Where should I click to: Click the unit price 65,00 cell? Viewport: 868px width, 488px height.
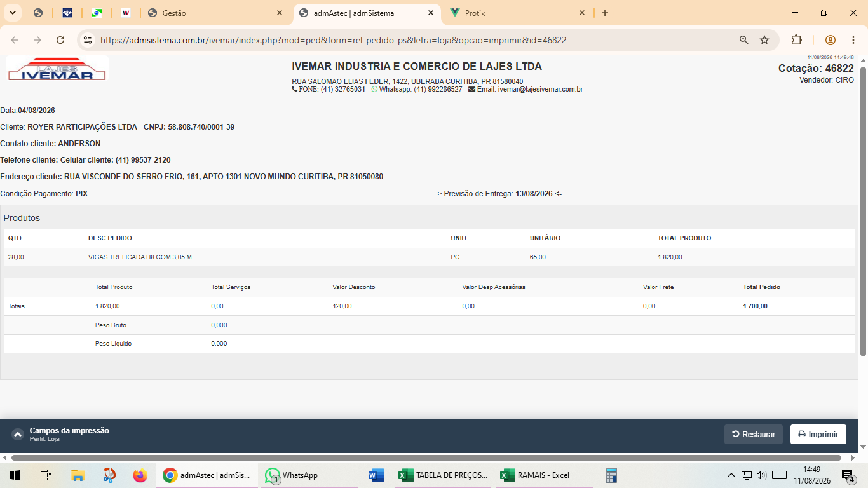[538, 257]
